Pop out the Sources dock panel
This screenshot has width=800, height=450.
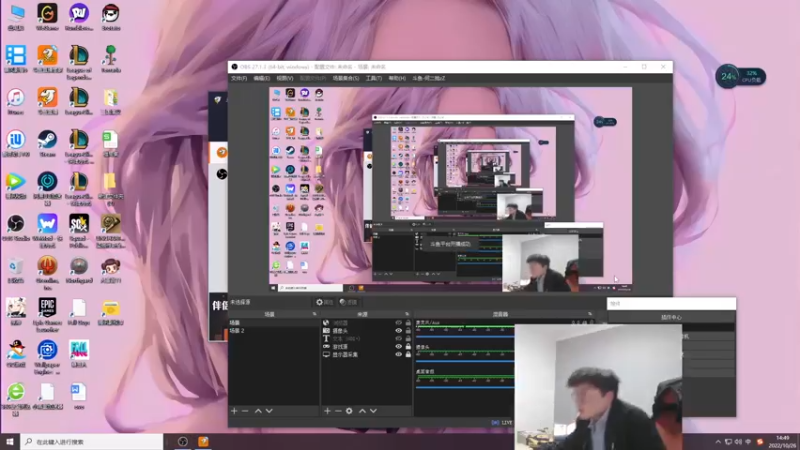(x=407, y=314)
